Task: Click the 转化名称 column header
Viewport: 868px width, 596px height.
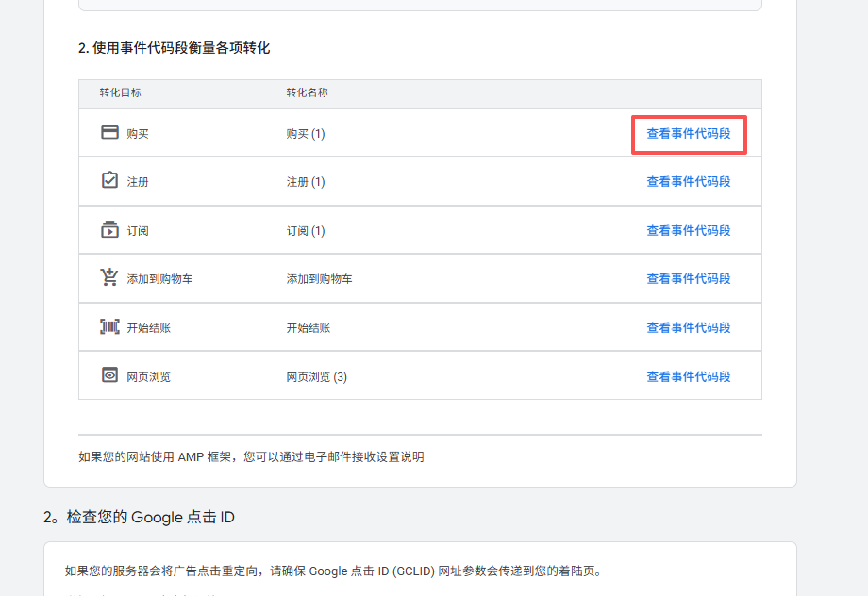Action: [307, 93]
